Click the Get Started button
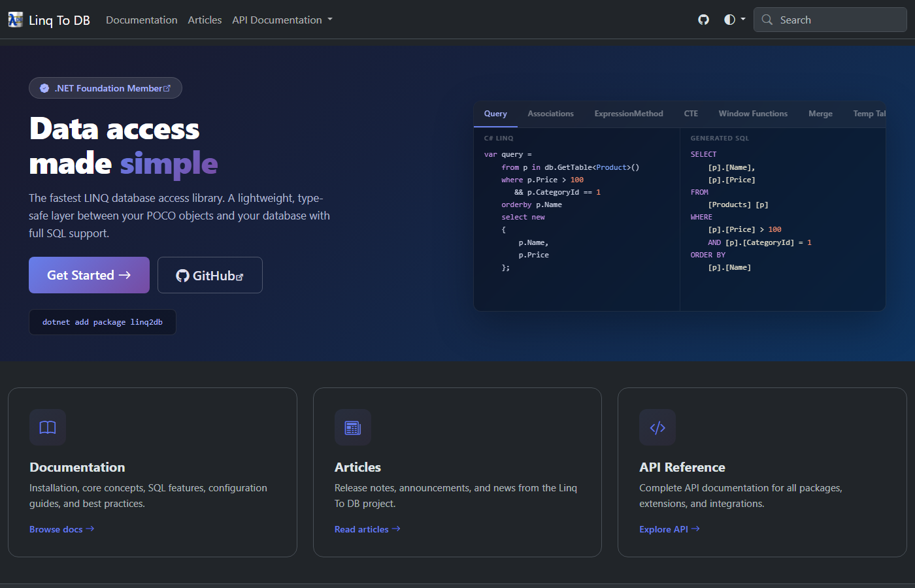This screenshot has height=588, width=915. (89, 275)
